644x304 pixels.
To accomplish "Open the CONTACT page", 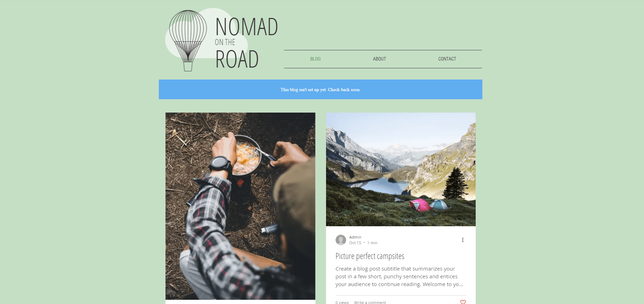I will pos(447,59).
